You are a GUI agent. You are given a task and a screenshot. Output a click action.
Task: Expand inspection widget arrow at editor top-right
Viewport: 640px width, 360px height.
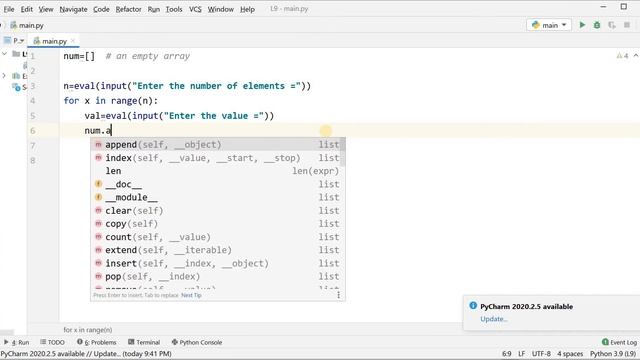pyautogui.click(x=636, y=56)
